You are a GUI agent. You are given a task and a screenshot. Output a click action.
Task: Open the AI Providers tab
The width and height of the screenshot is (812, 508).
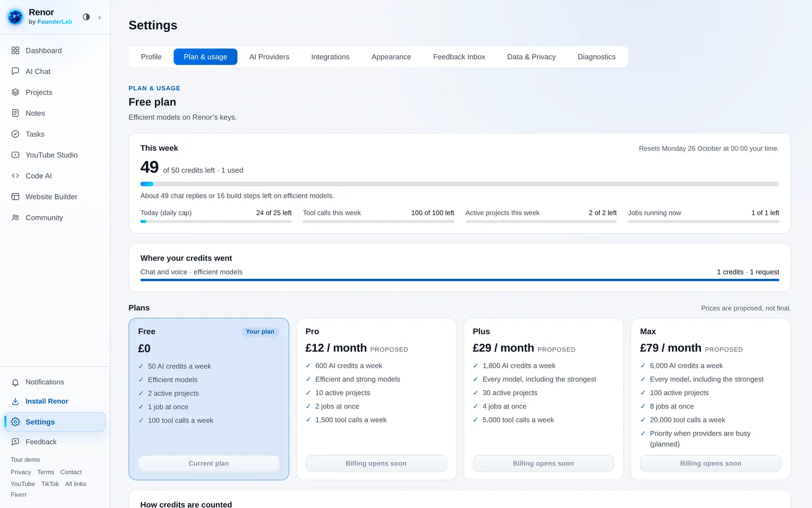click(x=269, y=57)
